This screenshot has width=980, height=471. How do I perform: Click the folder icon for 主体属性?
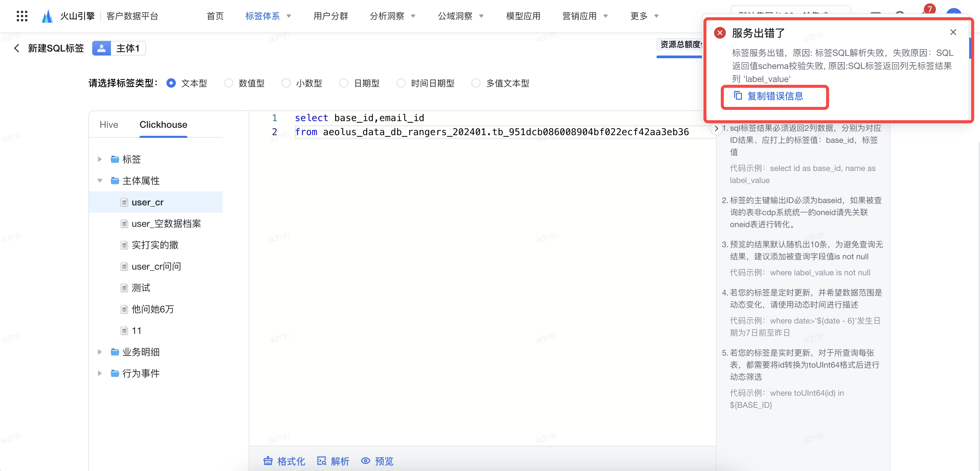pyautogui.click(x=115, y=181)
